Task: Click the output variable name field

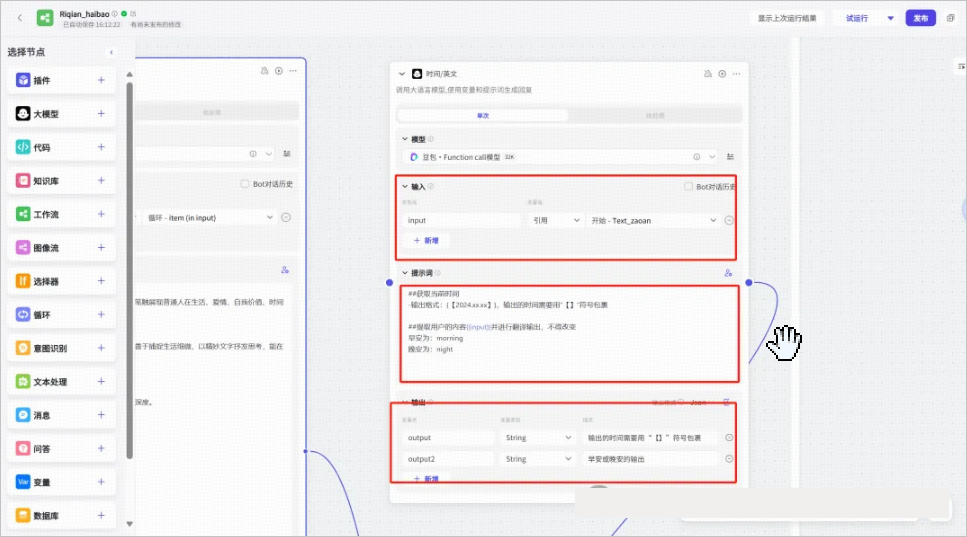Action: [x=448, y=438]
